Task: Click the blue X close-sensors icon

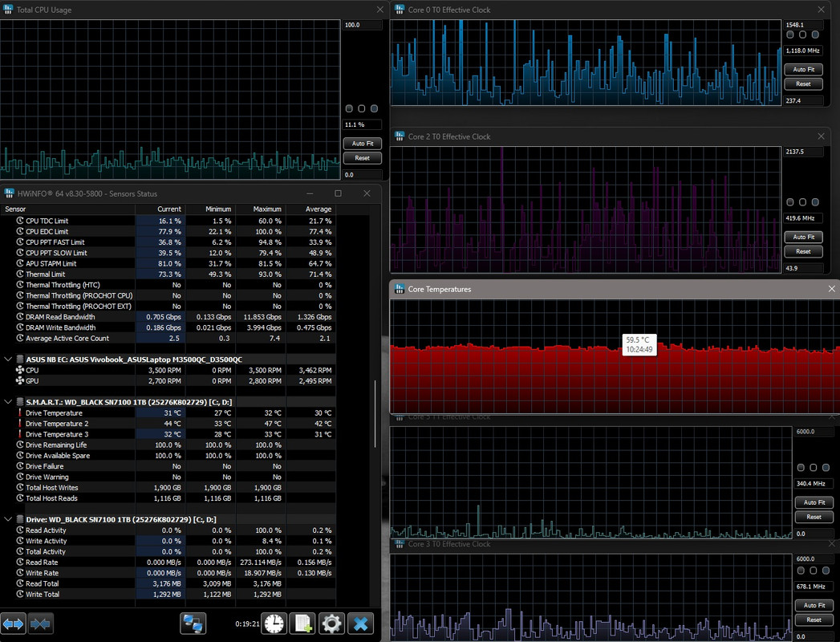Action: pyautogui.click(x=360, y=624)
